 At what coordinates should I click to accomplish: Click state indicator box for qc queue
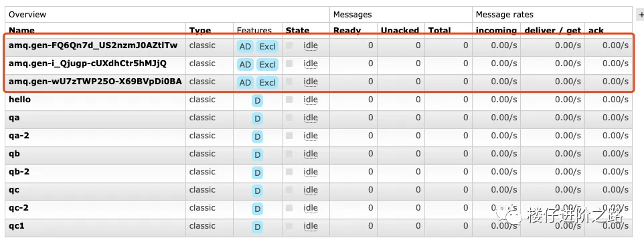coord(289,190)
